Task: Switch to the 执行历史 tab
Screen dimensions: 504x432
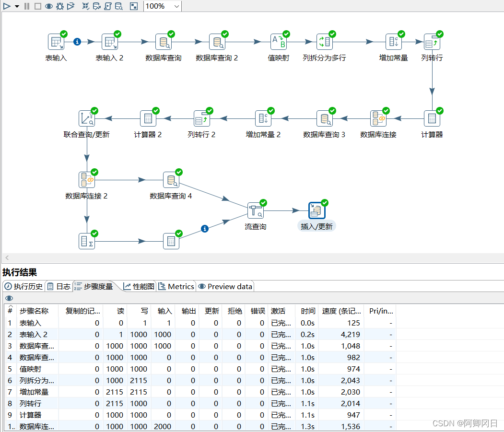Action: pos(23,286)
